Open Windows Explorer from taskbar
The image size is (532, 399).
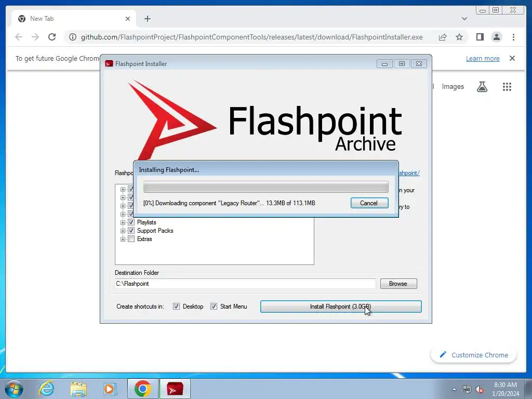pos(78,389)
